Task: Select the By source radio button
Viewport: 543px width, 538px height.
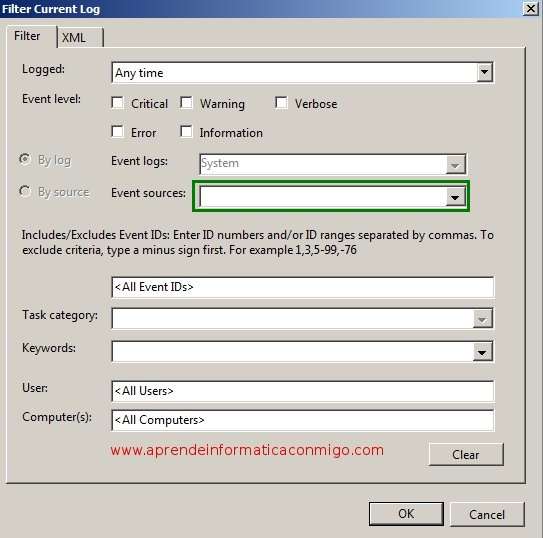Action: (x=25, y=191)
